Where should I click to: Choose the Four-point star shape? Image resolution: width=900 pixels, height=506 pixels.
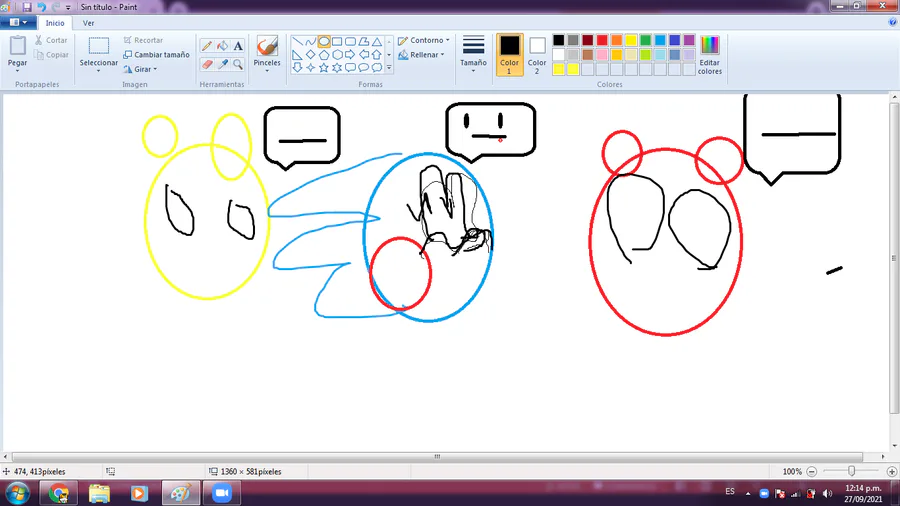point(311,68)
